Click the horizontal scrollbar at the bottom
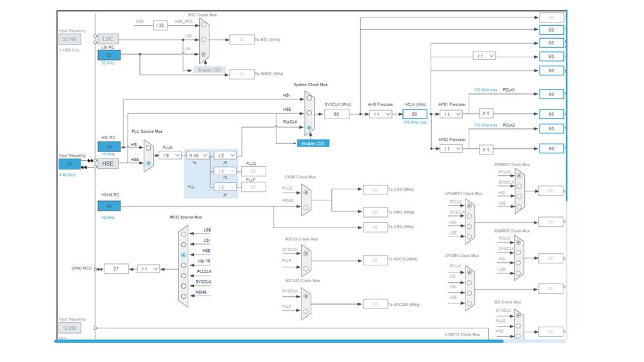The height and width of the screenshot is (362, 644). pos(279,341)
